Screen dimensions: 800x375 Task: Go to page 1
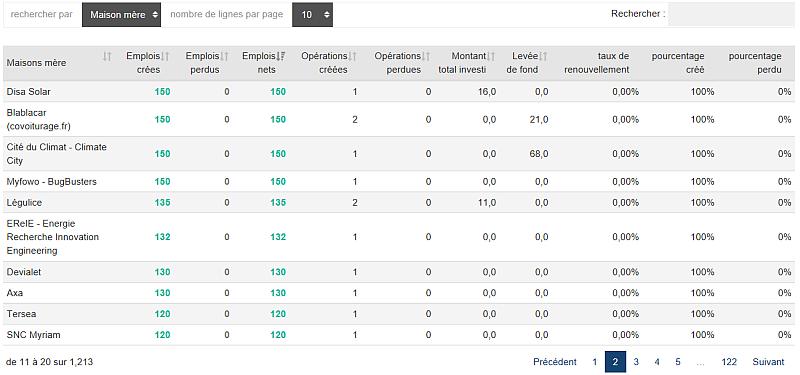click(x=594, y=362)
